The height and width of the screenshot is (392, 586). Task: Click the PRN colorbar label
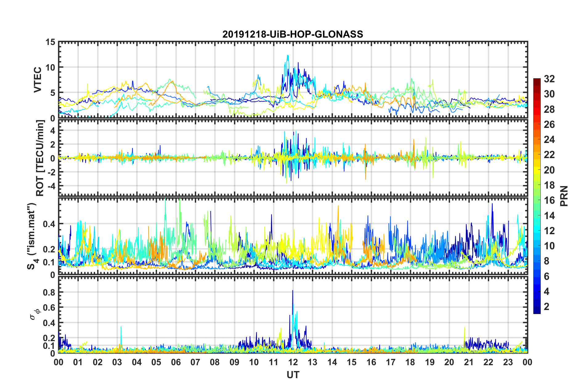click(564, 196)
